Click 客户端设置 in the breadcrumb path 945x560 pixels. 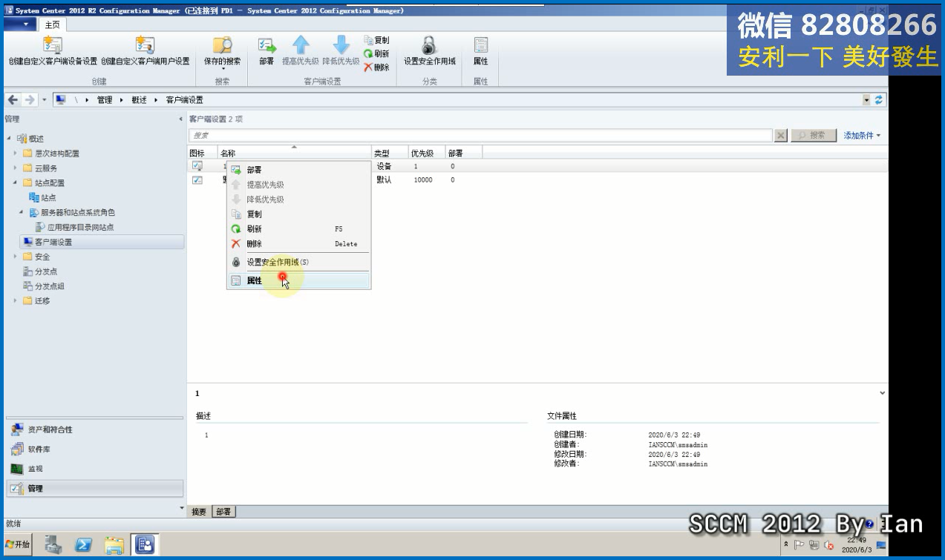coord(184,100)
